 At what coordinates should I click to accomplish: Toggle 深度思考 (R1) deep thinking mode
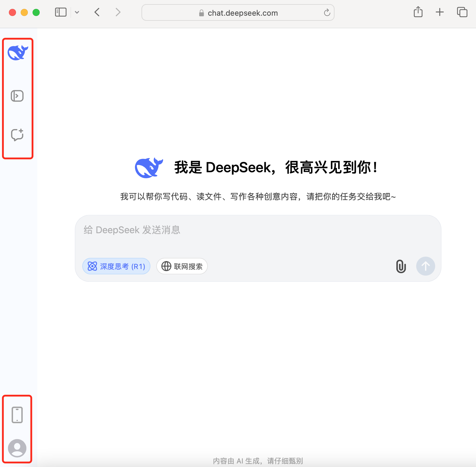(116, 266)
